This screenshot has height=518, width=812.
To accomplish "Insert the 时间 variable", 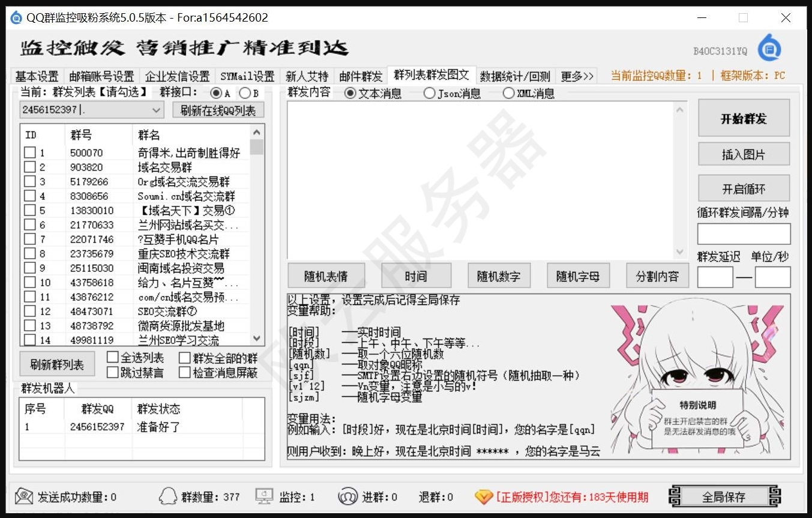I will pyautogui.click(x=416, y=276).
